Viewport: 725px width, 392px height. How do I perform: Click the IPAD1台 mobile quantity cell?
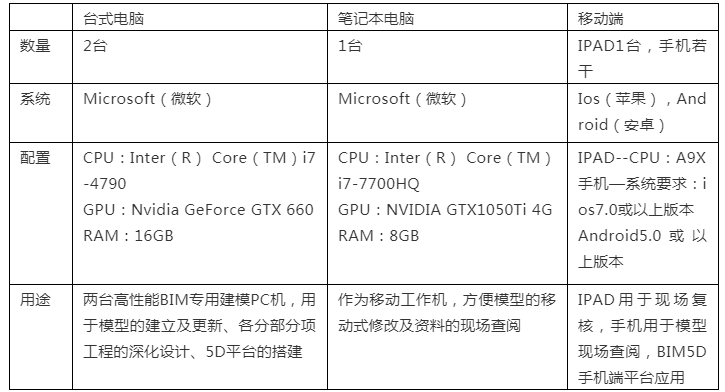click(x=642, y=58)
